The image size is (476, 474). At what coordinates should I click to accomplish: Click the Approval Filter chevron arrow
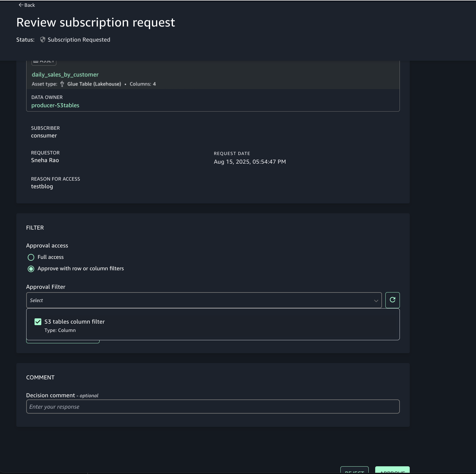pos(376,300)
